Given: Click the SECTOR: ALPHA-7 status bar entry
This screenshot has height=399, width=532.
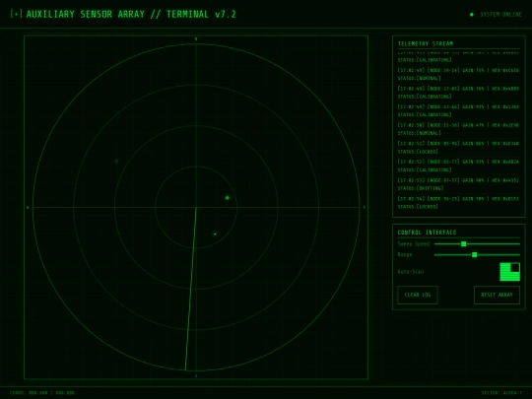Looking at the screenshot, I should coord(501,393).
